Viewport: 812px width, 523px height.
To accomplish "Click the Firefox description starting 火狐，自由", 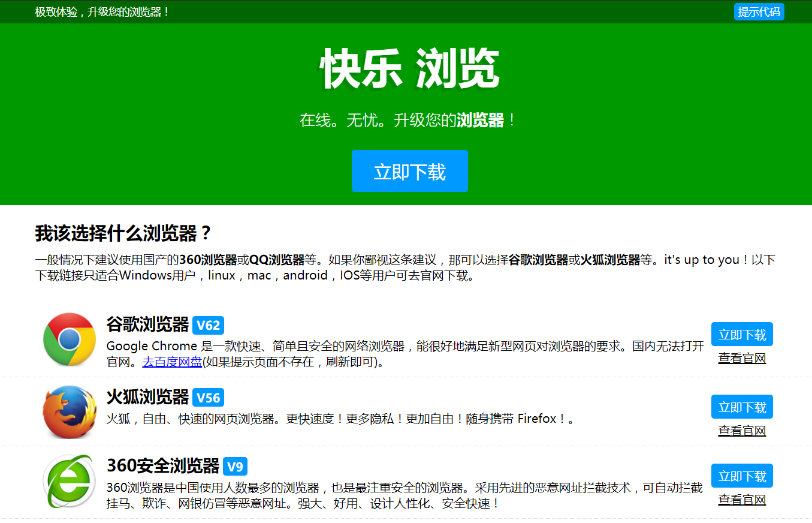I will point(341,419).
